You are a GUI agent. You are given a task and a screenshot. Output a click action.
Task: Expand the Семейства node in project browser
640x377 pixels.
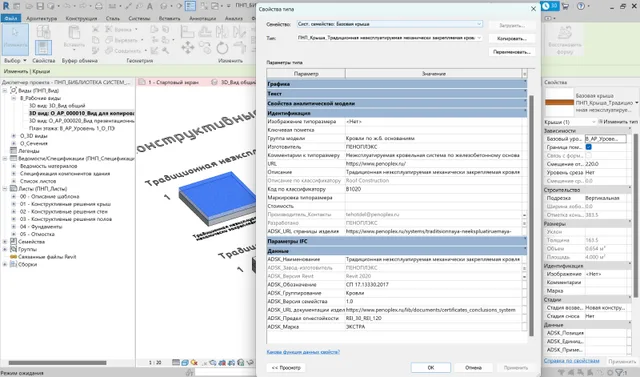tap(5, 242)
